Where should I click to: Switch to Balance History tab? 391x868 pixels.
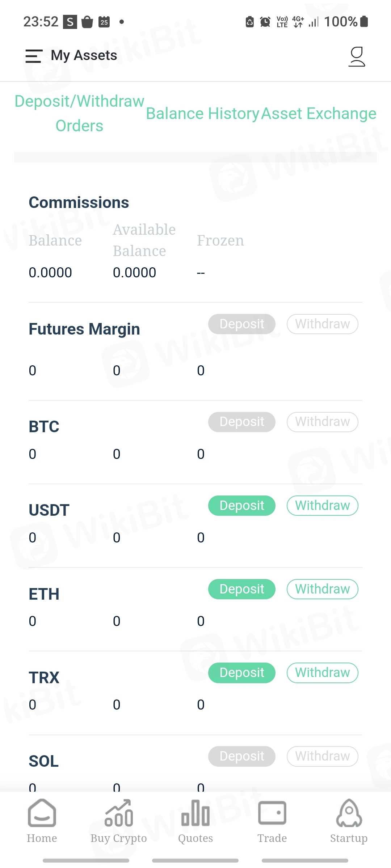click(x=202, y=114)
